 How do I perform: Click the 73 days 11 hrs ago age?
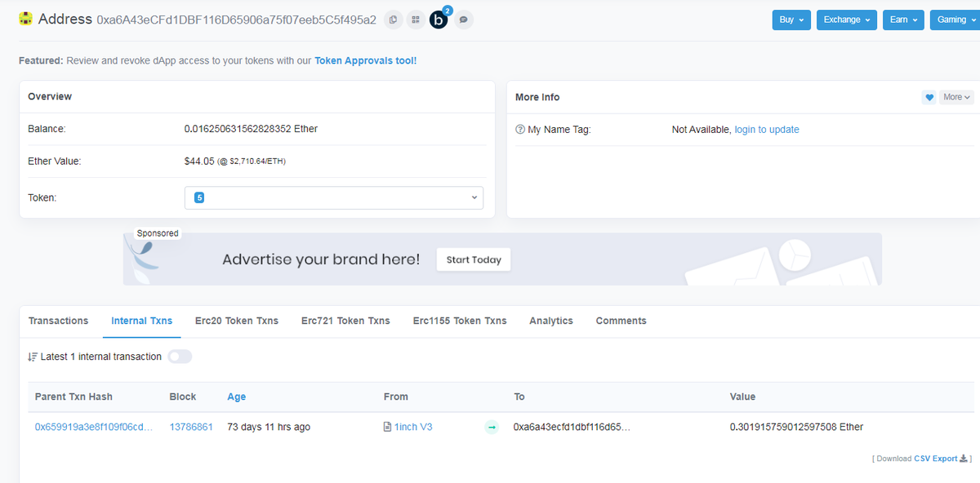click(269, 427)
